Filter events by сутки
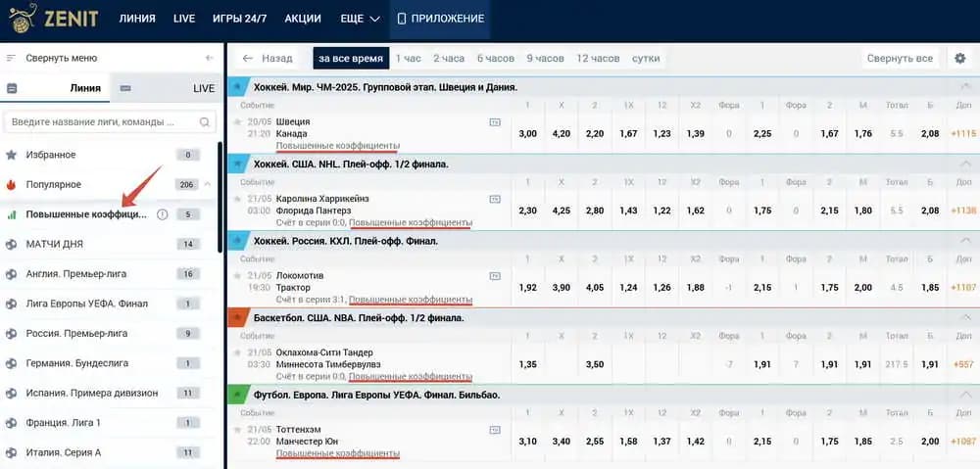 pos(646,58)
